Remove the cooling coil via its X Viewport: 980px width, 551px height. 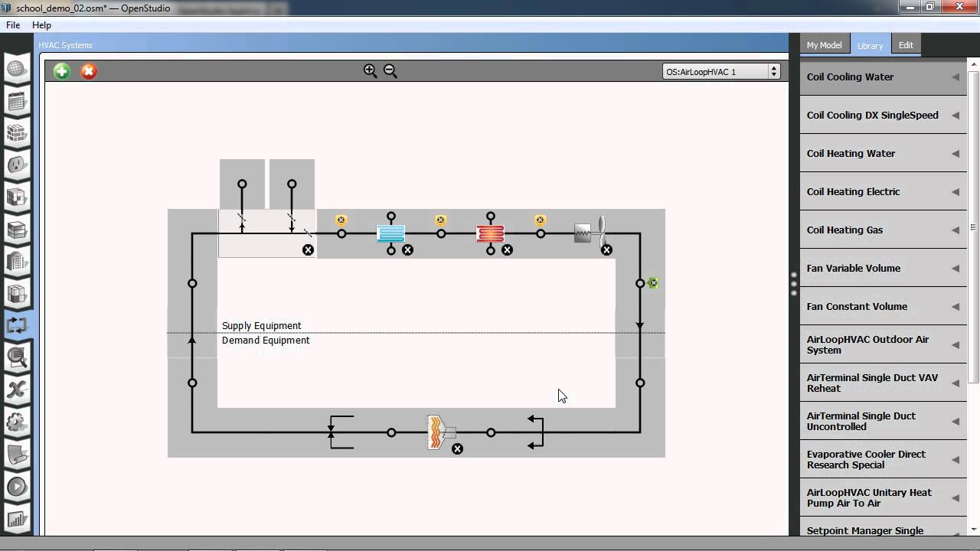click(x=408, y=250)
